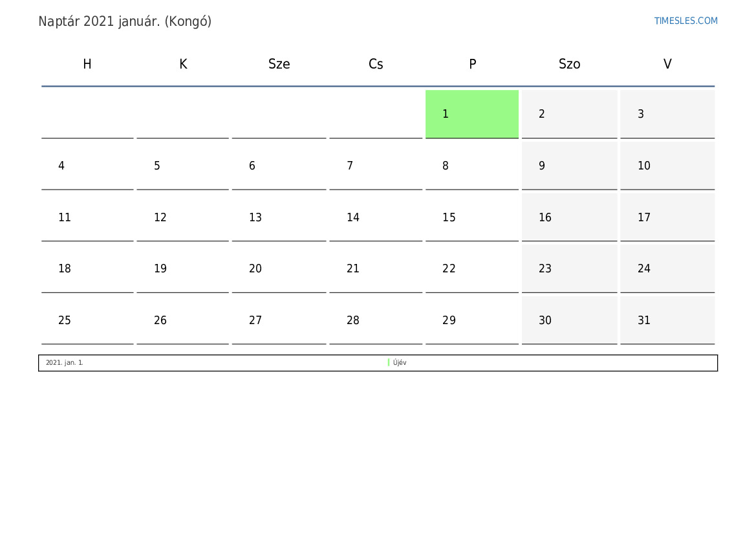This screenshot has width=756, height=535.
Task: Select day 12 on Tuesday
Action: 182,217
